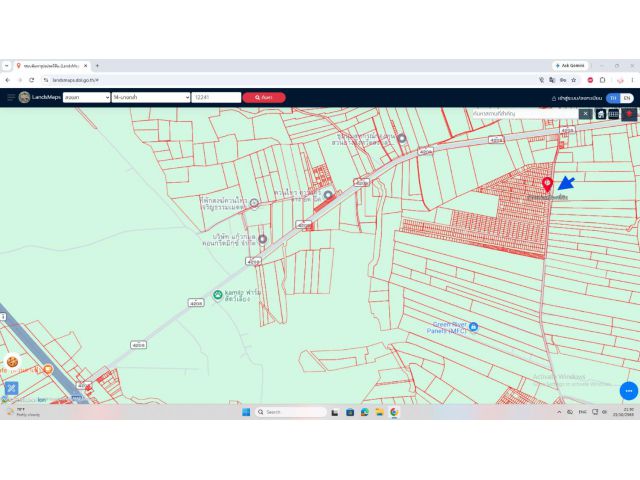Open the province dropdown in the header
The width and height of the screenshot is (640, 480).
[87, 97]
